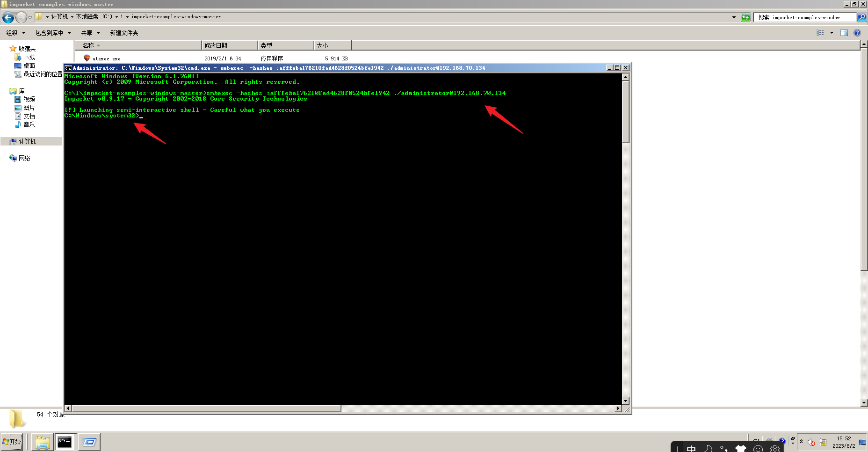
Task: Click the emoji icon on the input method bar
Action: click(x=758, y=449)
